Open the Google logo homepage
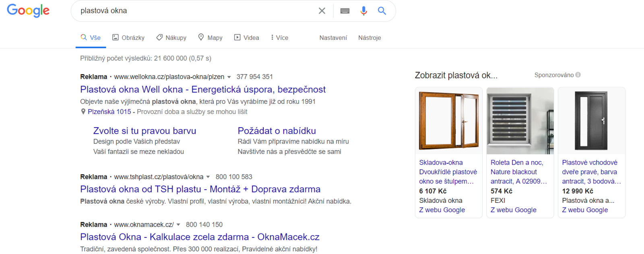The image size is (644, 254). (x=28, y=10)
